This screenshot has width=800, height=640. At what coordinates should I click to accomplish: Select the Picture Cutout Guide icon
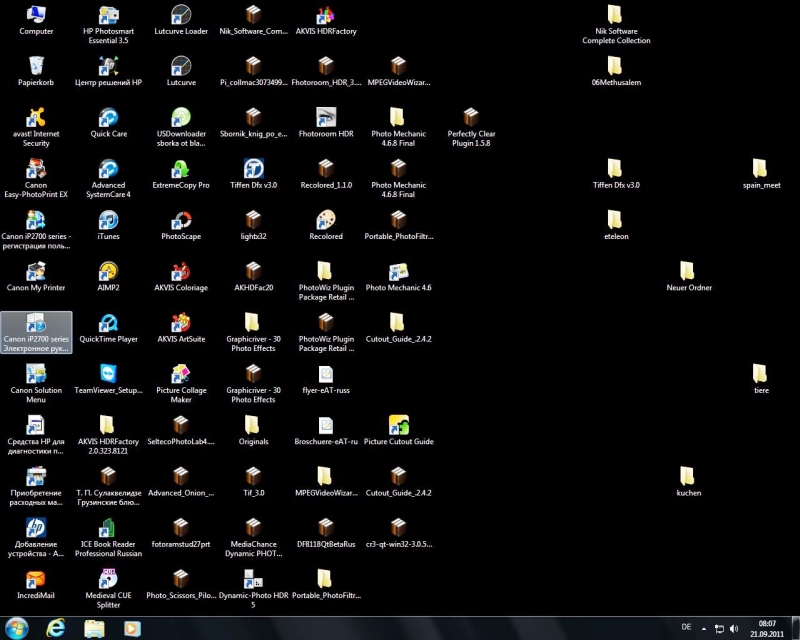pyautogui.click(x=398, y=425)
